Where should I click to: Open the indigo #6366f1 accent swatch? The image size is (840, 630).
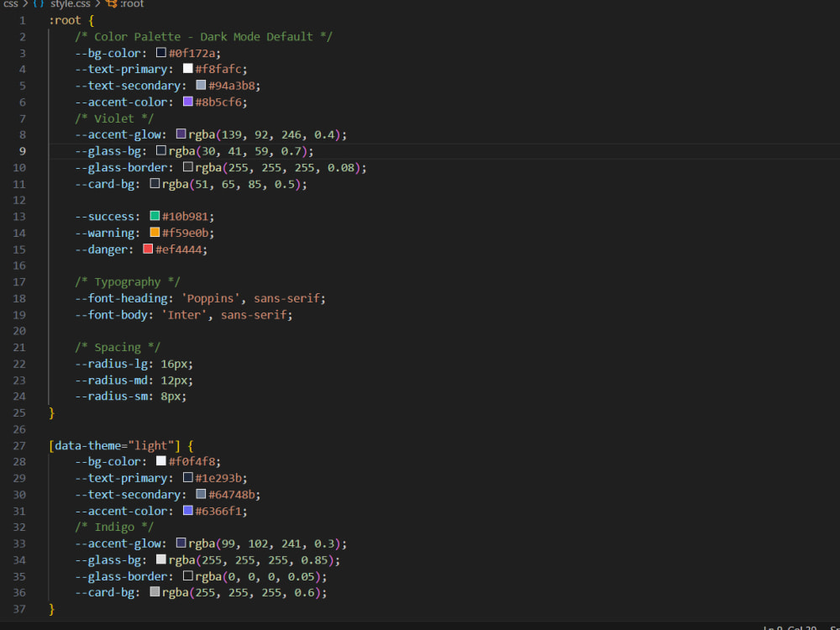(x=187, y=511)
